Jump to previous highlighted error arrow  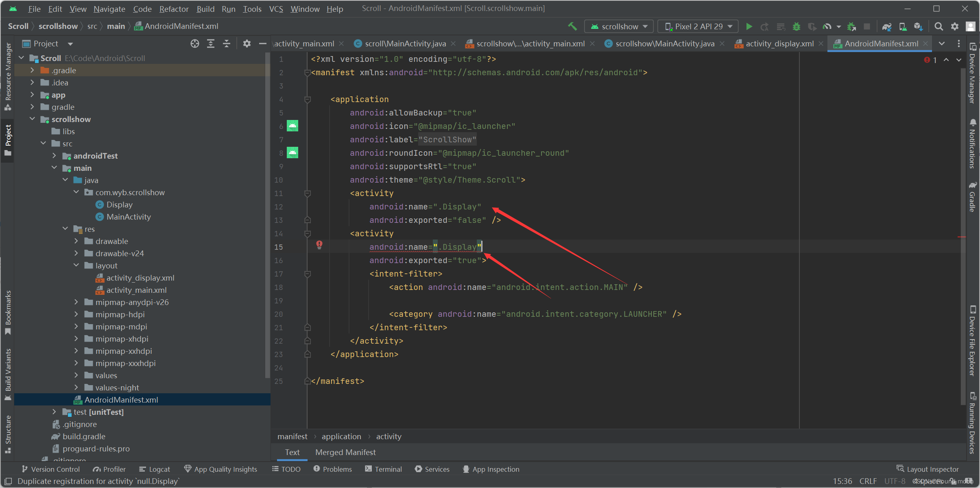coord(946,60)
